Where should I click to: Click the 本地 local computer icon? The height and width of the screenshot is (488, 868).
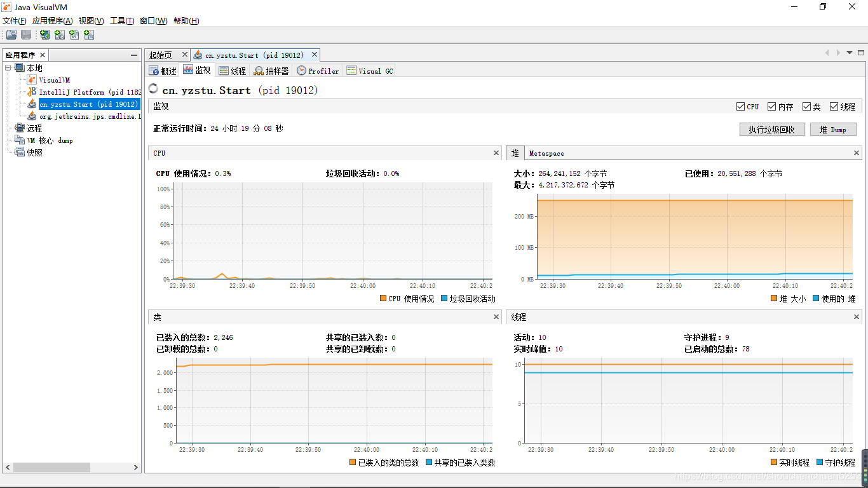point(20,68)
